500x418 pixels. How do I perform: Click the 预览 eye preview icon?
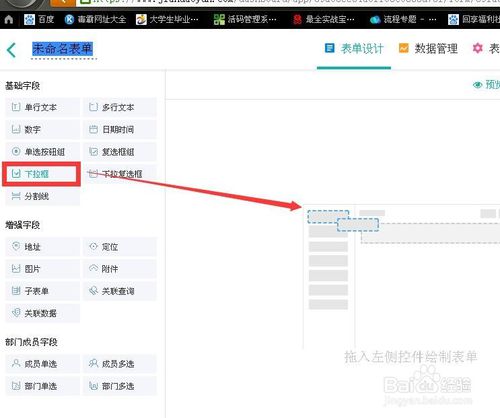(477, 85)
